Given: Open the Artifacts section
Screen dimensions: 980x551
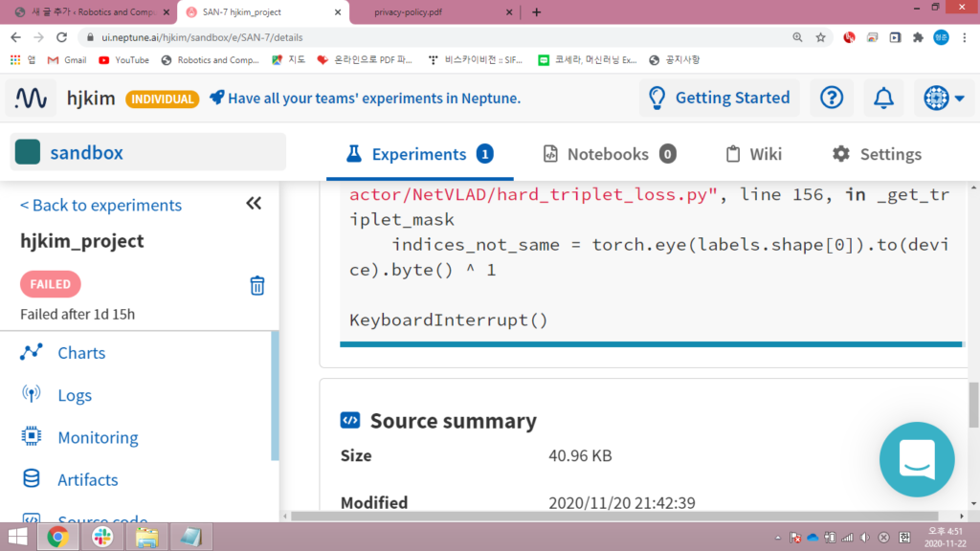Looking at the screenshot, I should coord(88,479).
